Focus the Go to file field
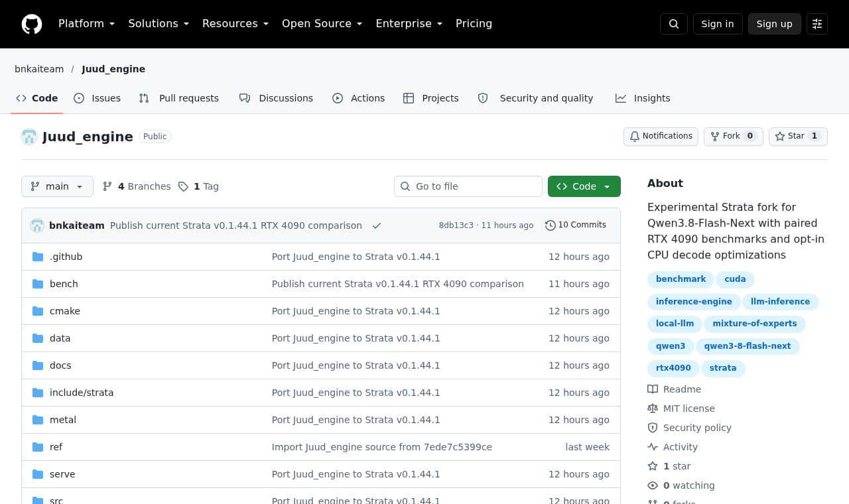Image resolution: width=849 pixels, height=504 pixels. point(468,186)
